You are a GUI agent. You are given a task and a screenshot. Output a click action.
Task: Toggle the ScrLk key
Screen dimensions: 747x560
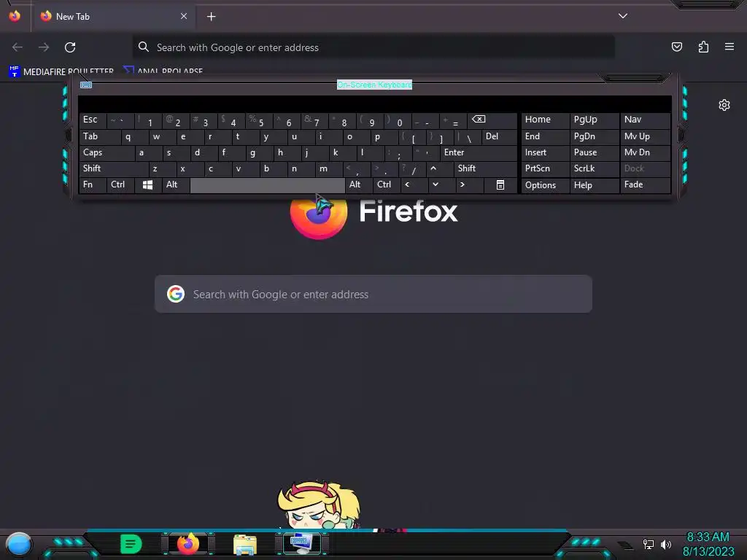pos(594,168)
